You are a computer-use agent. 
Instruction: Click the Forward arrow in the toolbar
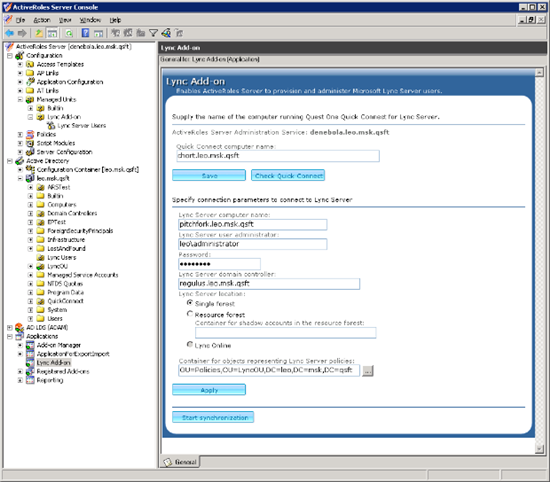22,33
